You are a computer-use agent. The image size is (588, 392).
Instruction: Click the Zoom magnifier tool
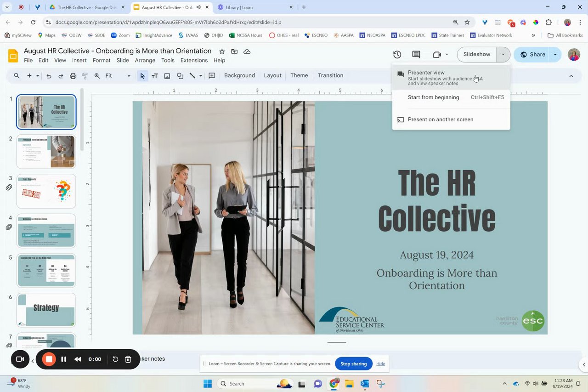pyautogui.click(x=97, y=76)
